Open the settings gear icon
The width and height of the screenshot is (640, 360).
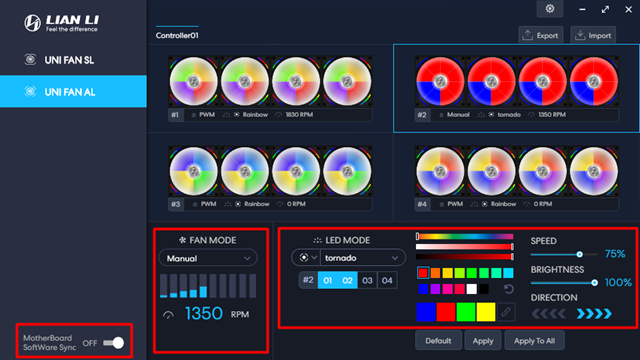coord(550,9)
